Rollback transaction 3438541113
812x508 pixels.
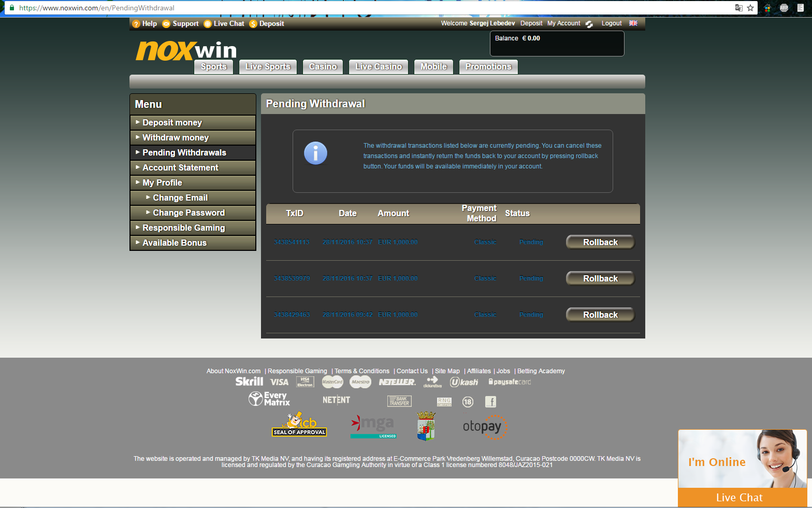[601, 242]
